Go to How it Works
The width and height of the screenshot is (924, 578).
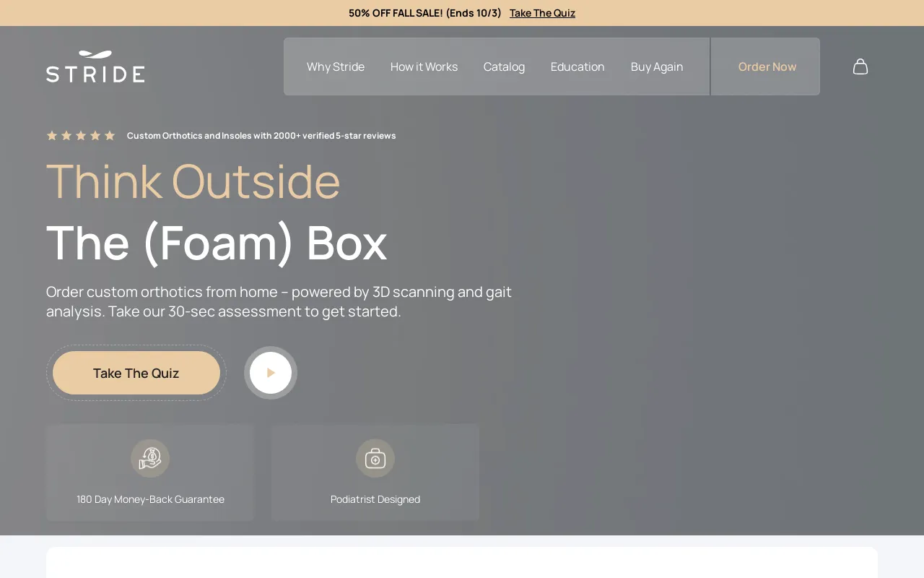point(424,66)
